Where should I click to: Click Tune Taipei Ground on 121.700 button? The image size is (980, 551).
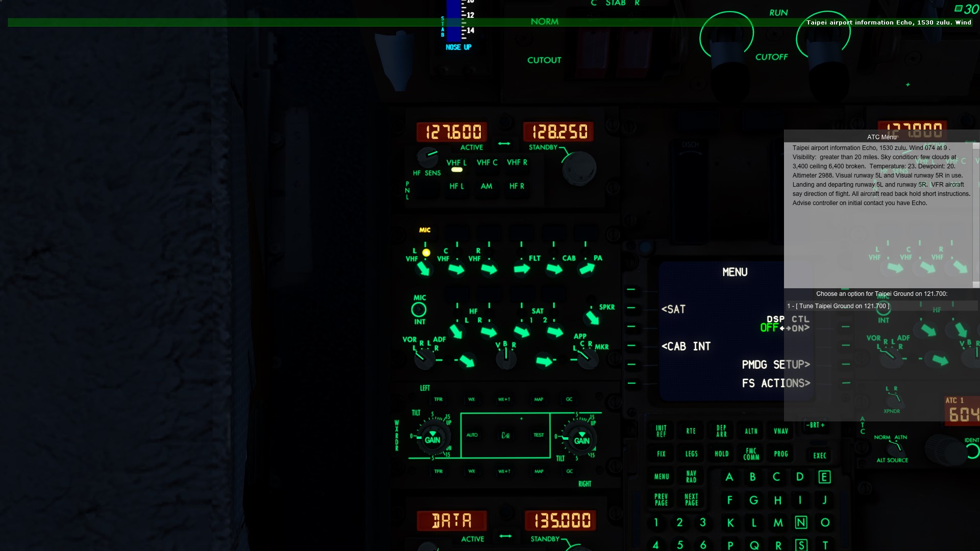[837, 306]
